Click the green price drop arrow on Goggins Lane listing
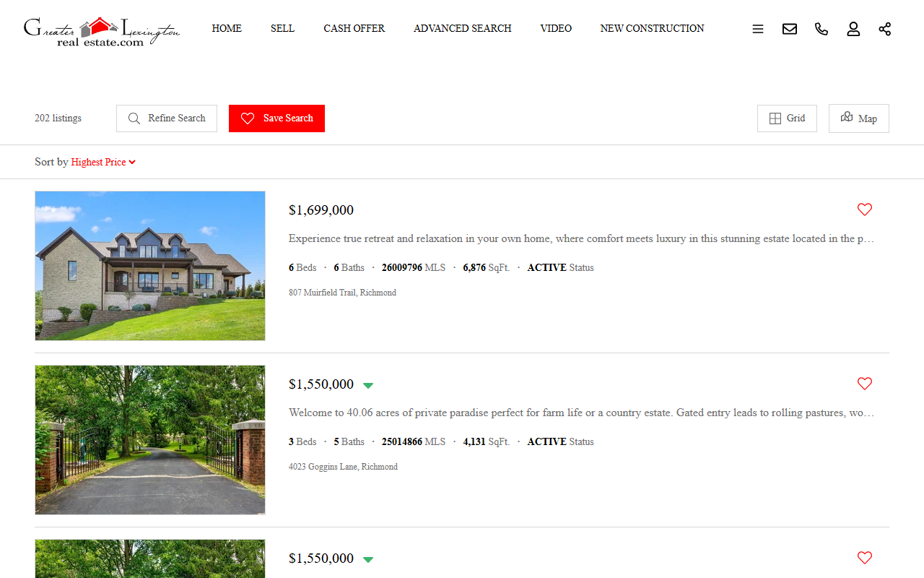 [x=368, y=385]
